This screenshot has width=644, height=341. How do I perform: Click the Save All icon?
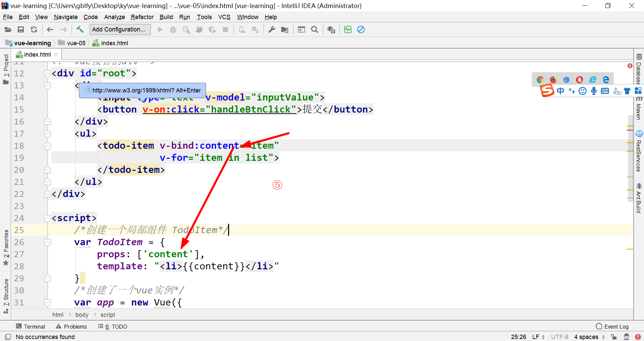(21, 30)
